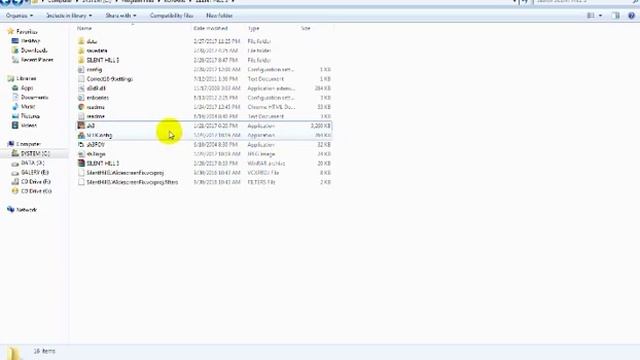
Task: Select the savedata folder icon
Action: (81, 51)
